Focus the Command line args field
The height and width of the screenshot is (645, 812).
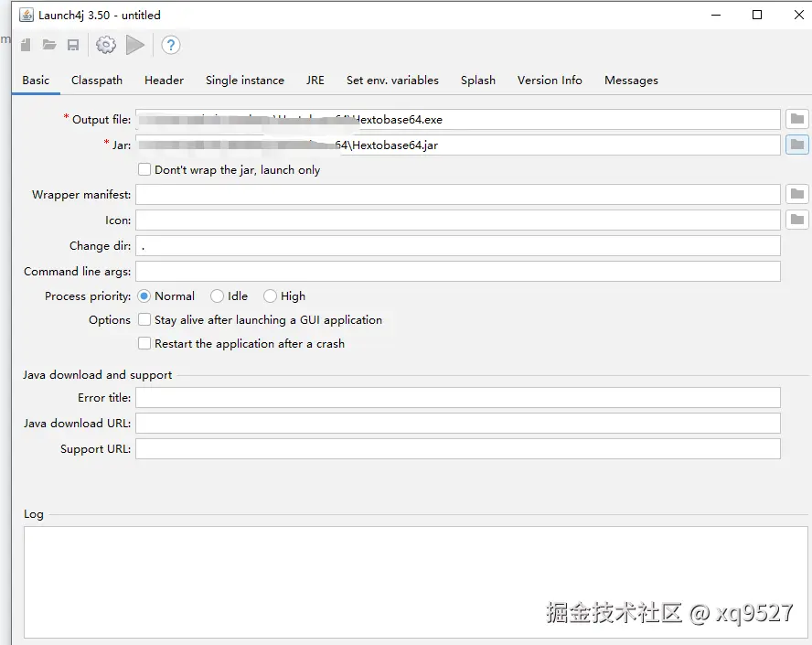coord(458,271)
